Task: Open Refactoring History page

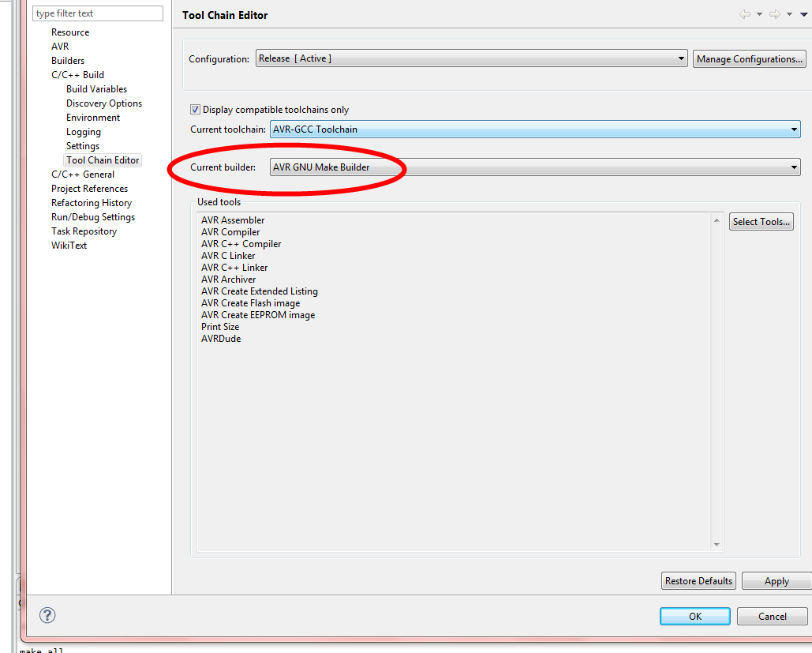Action: 92,203
